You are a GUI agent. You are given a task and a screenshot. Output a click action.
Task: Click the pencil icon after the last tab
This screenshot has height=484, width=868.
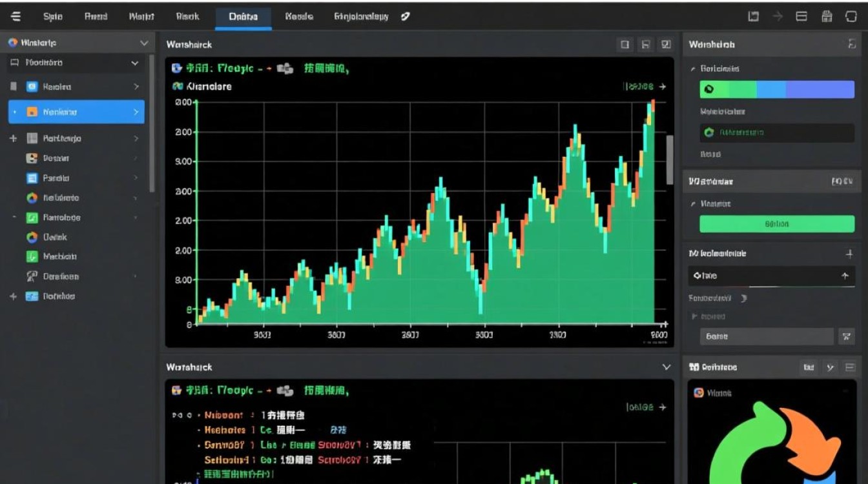406,17
